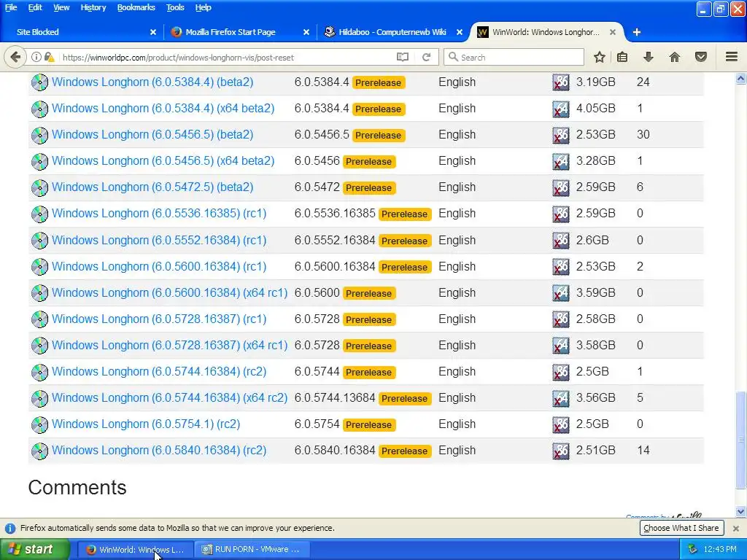Screen dimensions: 747x560
Task: Click x64 architecture icon in 4.05GB row
Action: pyautogui.click(x=561, y=109)
